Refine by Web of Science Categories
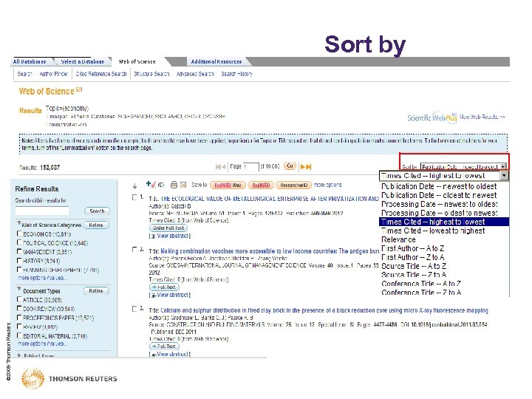Screen dimensions: 532x399 (96, 225)
